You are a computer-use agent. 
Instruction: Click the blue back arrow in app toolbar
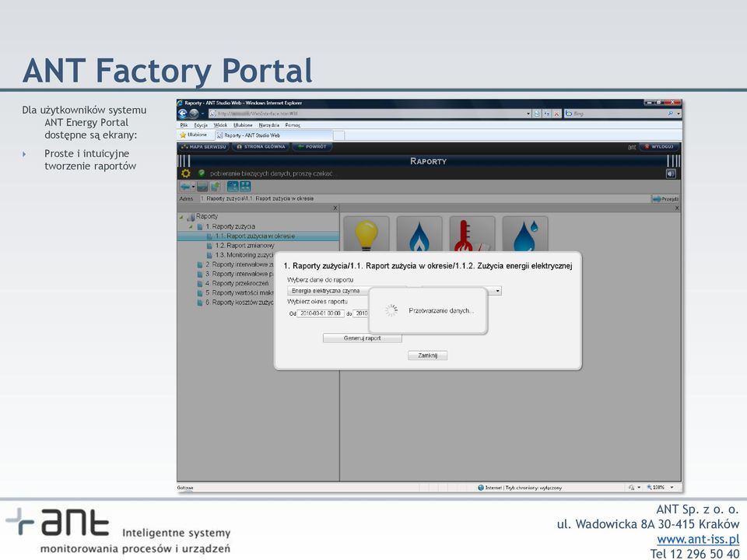(x=185, y=187)
